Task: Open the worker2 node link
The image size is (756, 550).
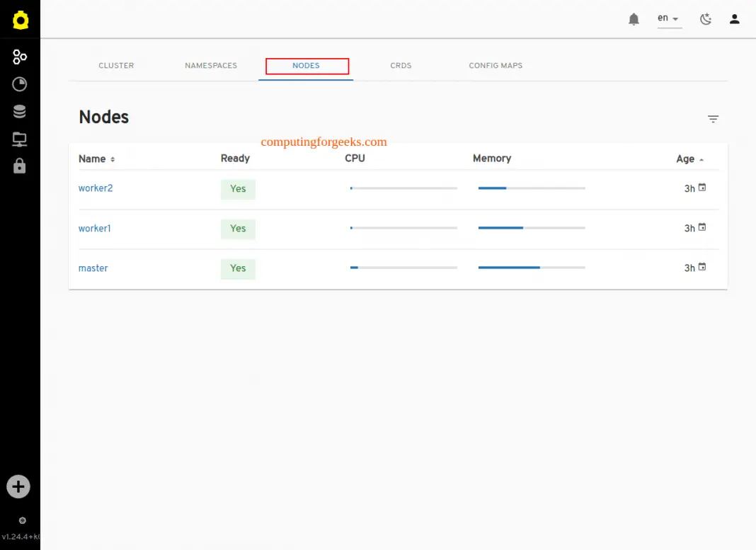Action: pos(96,188)
